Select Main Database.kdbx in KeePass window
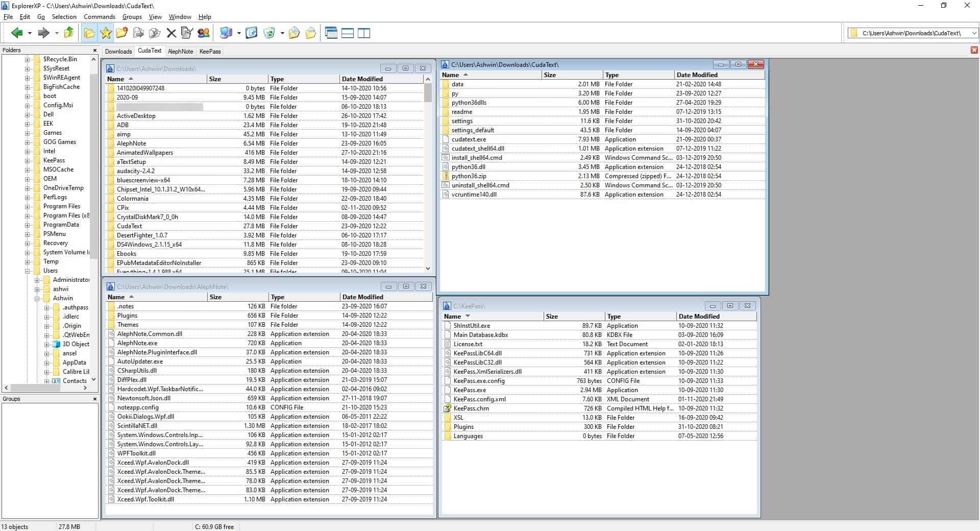Viewport: 980px width, 531px height. pos(480,335)
